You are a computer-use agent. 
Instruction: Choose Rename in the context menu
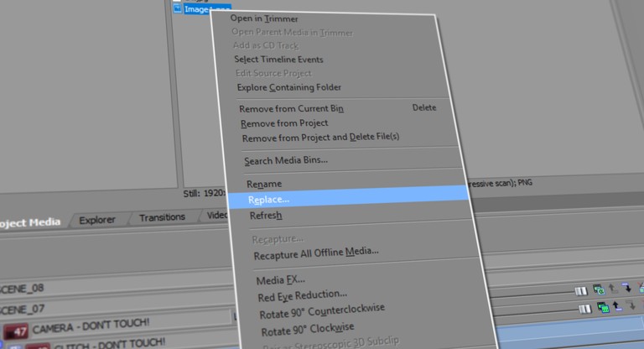pyautogui.click(x=264, y=185)
